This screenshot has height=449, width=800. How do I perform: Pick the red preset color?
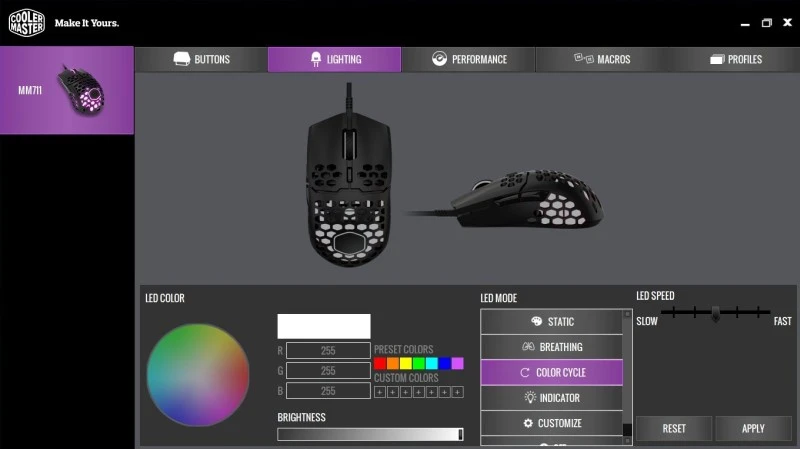tap(380, 363)
